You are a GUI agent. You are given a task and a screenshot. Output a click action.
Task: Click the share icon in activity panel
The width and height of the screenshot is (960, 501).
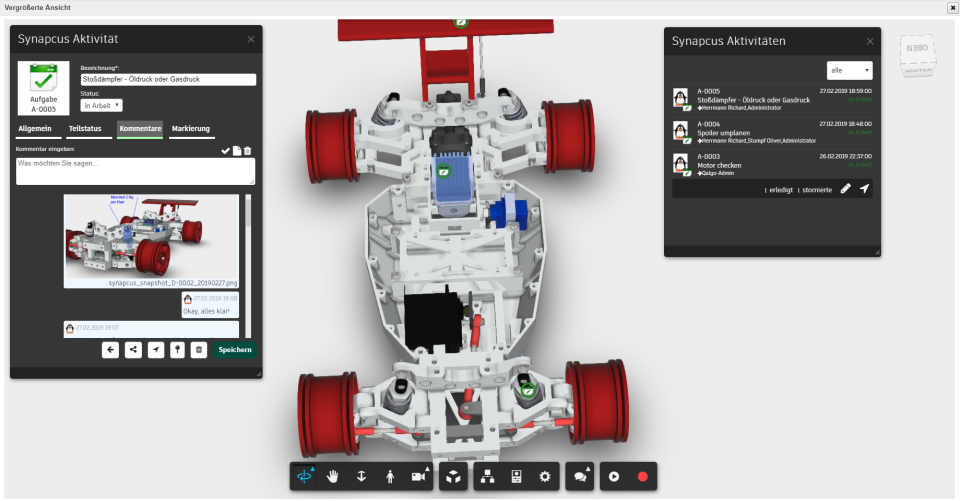tap(133, 350)
